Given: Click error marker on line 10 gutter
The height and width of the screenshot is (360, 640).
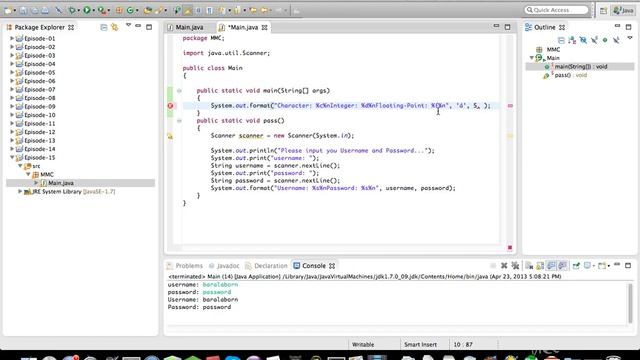Looking at the screenshot, I should point(170,106).
